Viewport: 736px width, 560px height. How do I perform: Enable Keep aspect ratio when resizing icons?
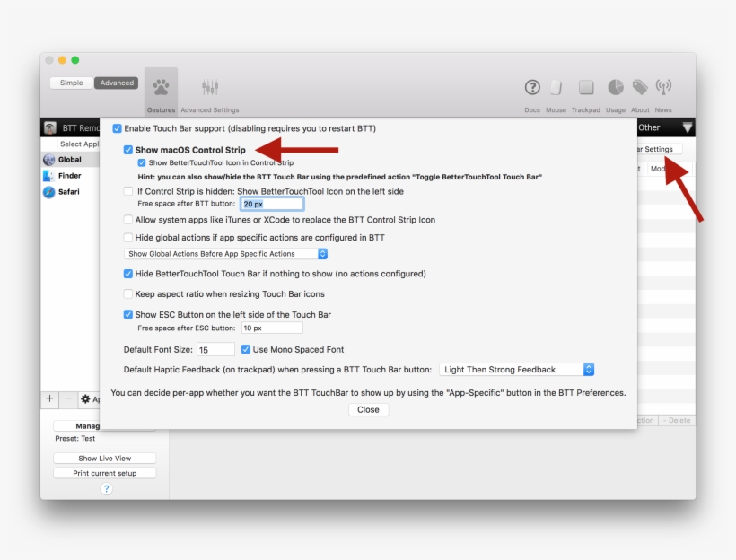pyautogui.click(x=127, y=293)
